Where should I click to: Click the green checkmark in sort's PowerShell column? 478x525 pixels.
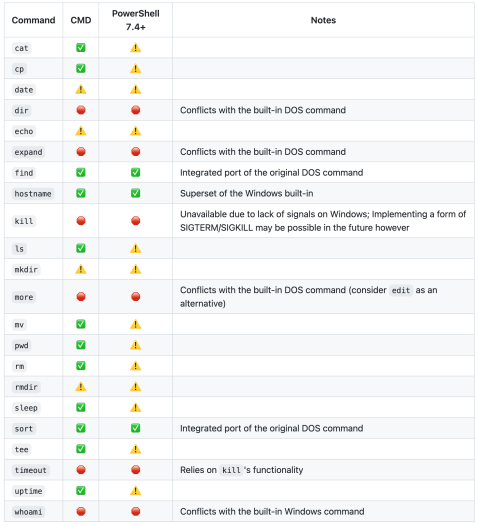[136, 428]
